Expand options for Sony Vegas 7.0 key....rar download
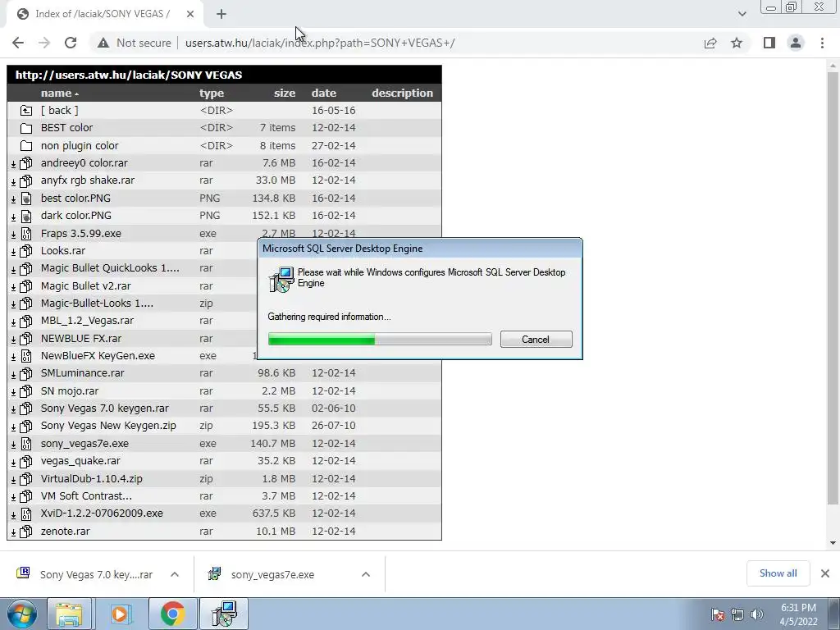This screenshot has height=630, width=840. (x=175, y=574)
